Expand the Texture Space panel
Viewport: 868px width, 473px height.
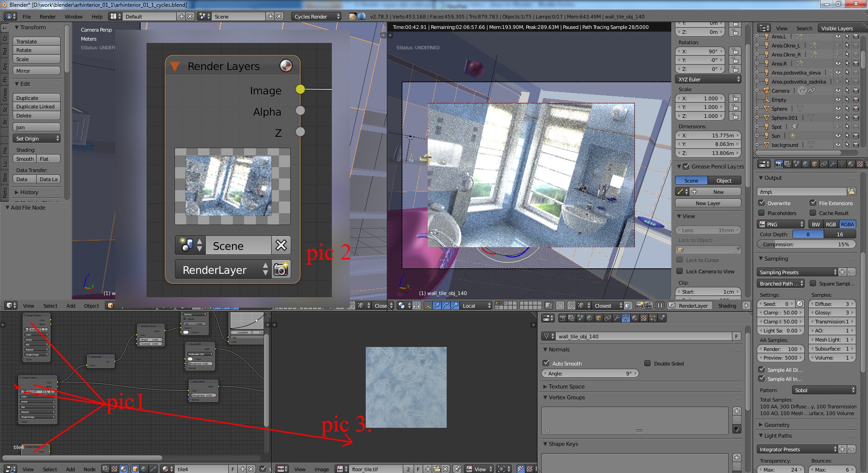point(566,386)
